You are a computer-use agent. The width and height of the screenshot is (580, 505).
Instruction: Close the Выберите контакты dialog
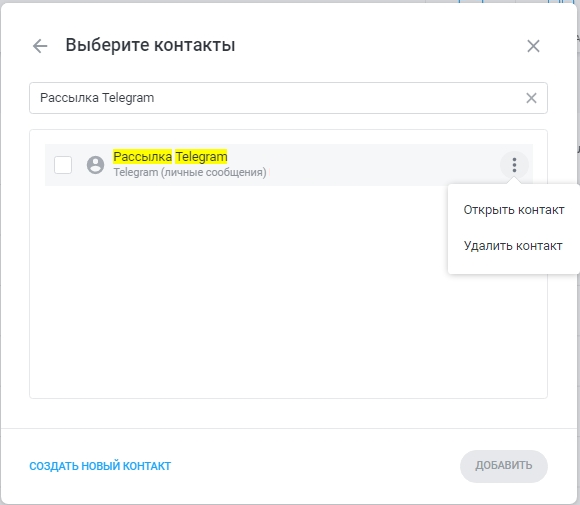[x=533, y=46]
